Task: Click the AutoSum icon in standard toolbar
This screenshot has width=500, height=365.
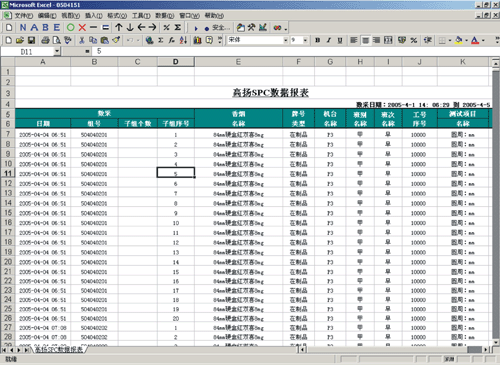Action: pos(161,41)
